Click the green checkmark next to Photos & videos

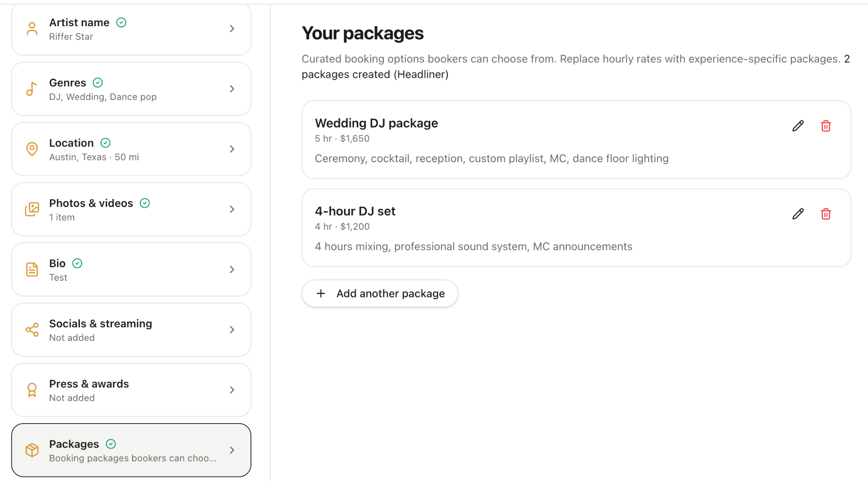click(145, 203)
